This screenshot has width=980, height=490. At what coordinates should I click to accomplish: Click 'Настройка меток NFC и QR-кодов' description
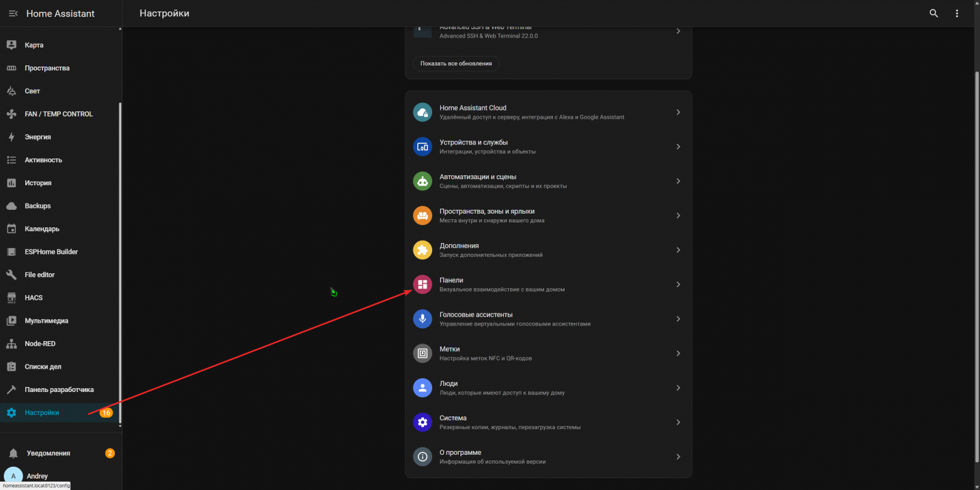point(486,358)
